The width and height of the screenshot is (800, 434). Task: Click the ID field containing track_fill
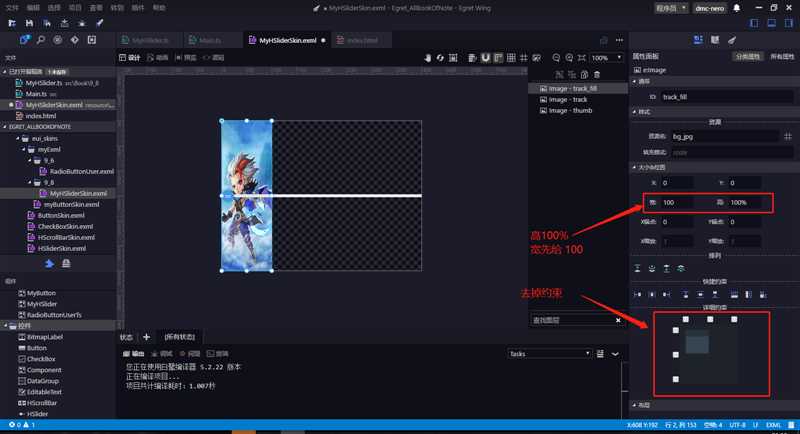[727, 96]
